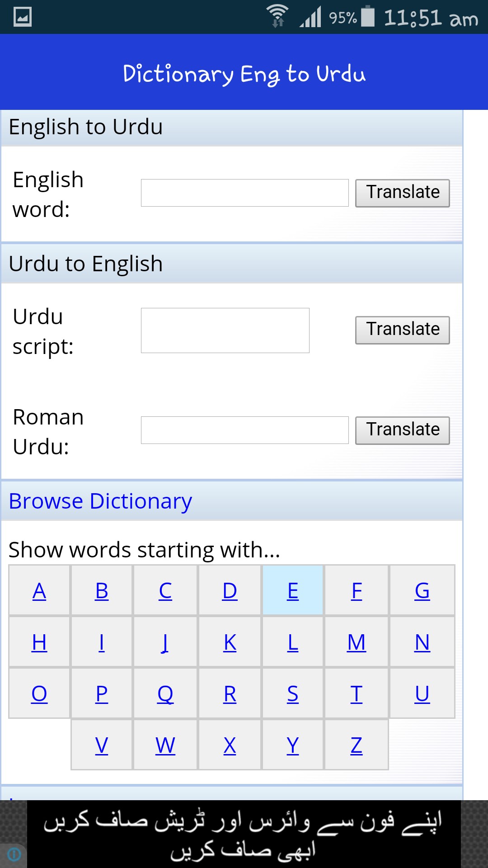This screenshot has width=488, height=868.
Task: Tap the Dictionary Eng to Urdu title
Action: (x=244, y=73)
